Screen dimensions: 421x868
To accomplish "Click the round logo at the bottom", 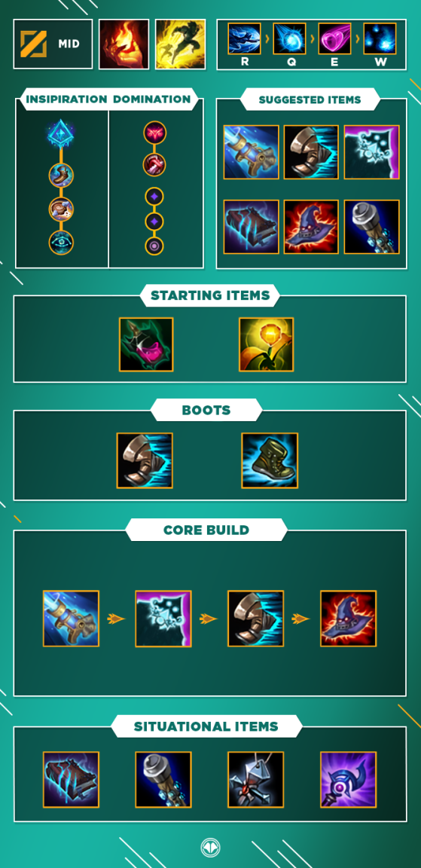I will coord(210,847).
